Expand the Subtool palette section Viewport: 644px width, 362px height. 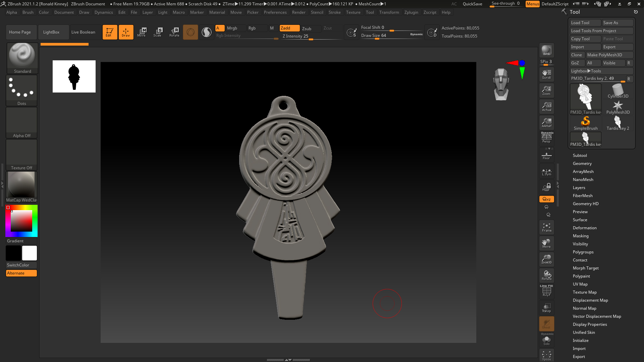[580, 156]
